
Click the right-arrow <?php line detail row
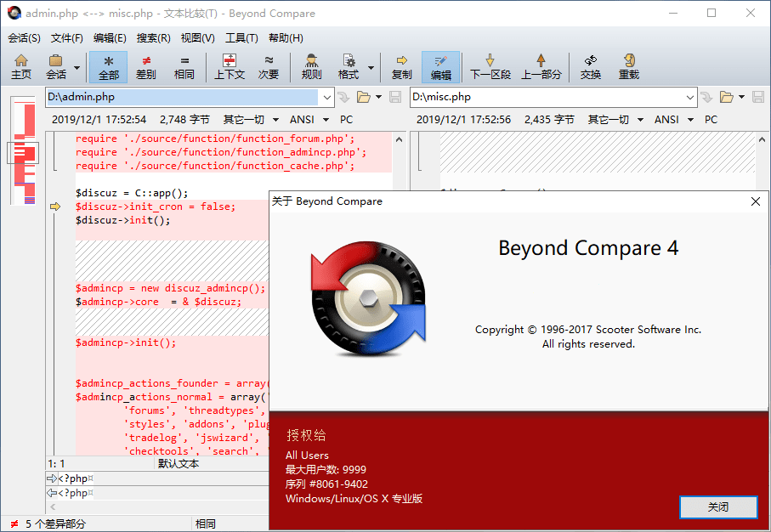coord(157,478)
